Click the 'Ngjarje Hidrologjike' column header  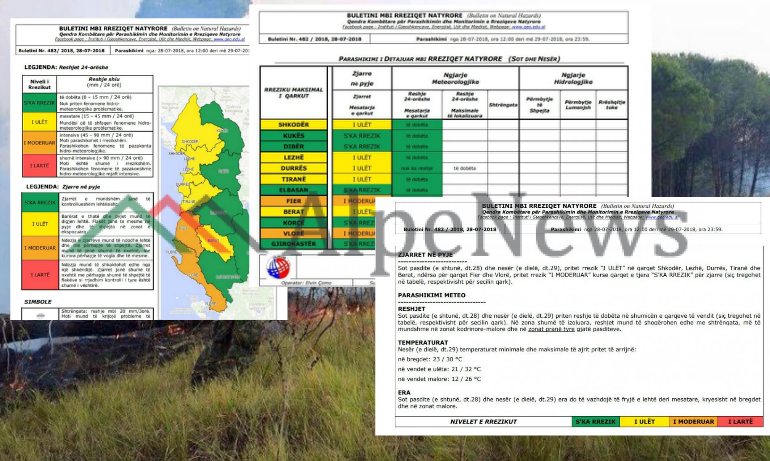point(573,79)
